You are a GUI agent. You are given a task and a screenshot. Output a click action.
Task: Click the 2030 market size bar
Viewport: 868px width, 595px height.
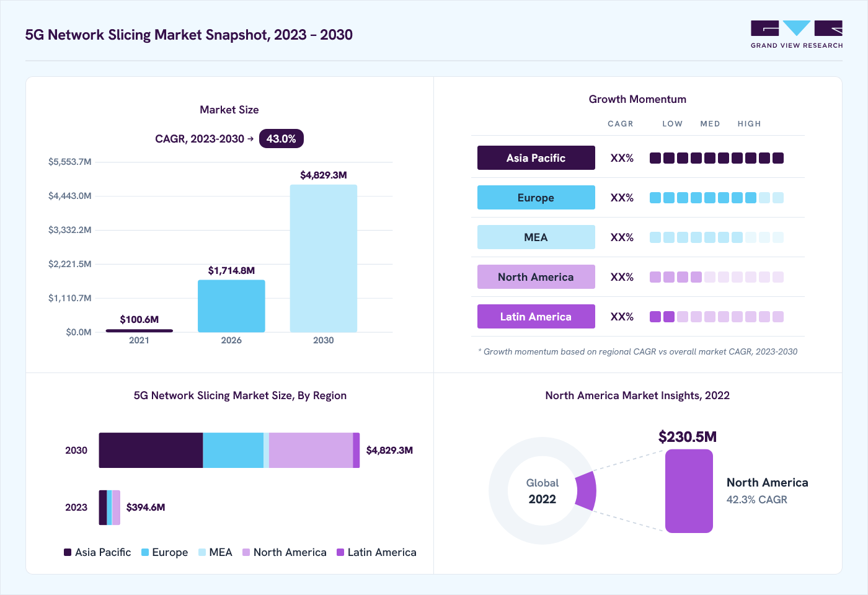point(324,258)
